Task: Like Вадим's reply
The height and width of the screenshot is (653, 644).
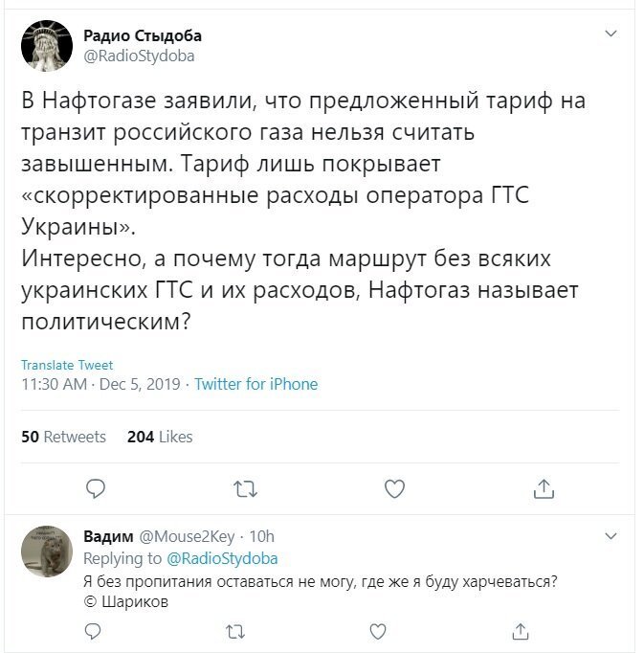Action: (378, 632)
